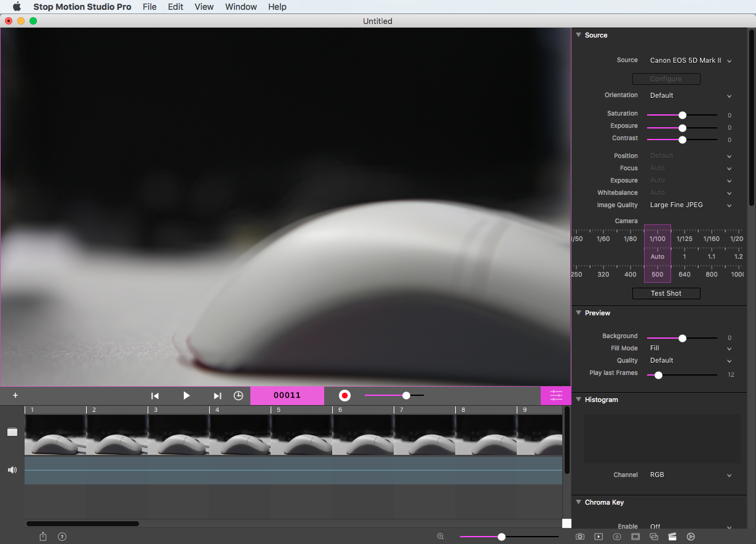Click the timeline zoom magnifier icon
This screenshot has width=756, height=544.
[x=440, y=536]
